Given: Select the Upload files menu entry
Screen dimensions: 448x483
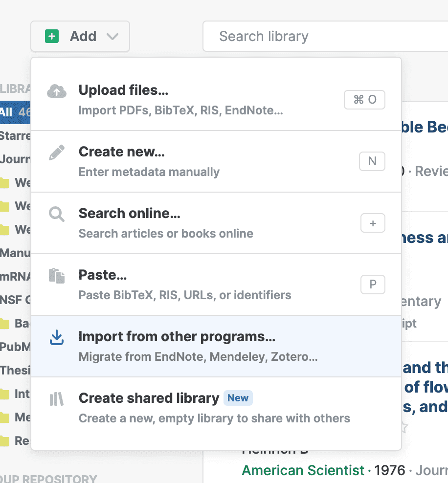Looking at the screenshot, I should (x=123, y=90).
